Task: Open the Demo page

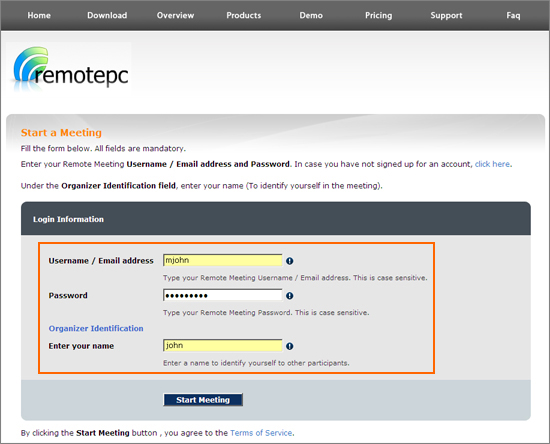Action: tap(311, 15)
